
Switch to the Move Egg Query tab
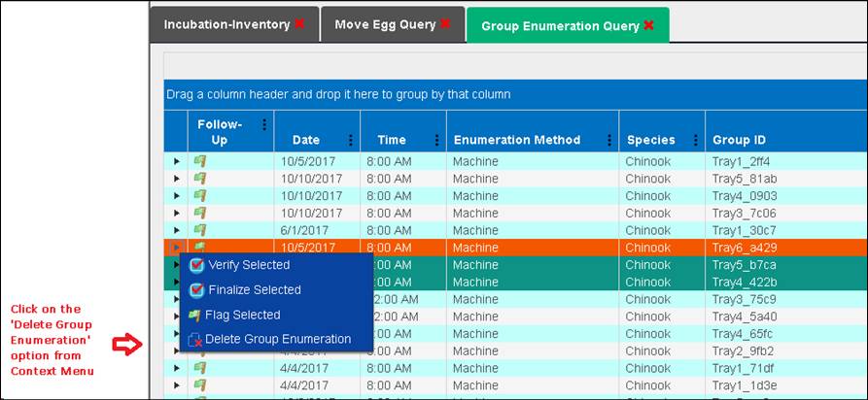click(x=385, y=24)
